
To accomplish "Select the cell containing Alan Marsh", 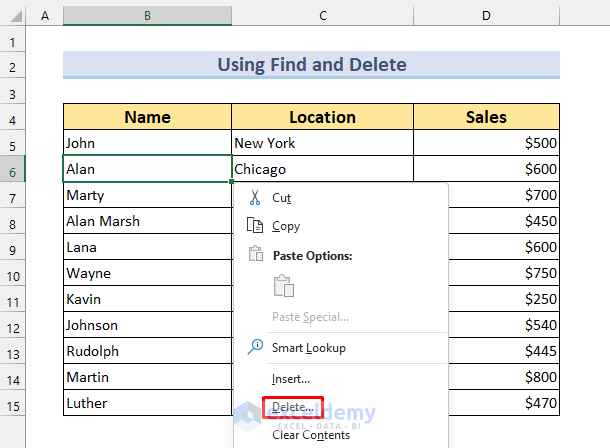I will (x=147, y=221).
